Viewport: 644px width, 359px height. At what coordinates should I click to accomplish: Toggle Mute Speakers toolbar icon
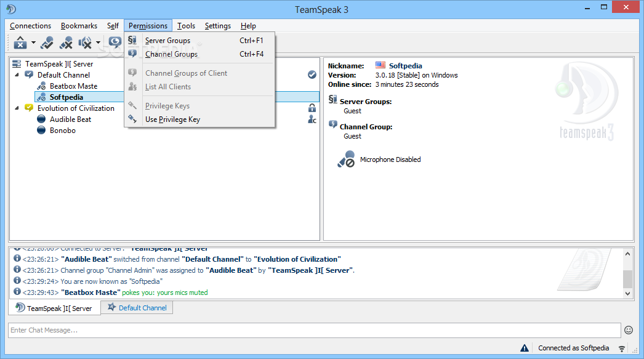pos(85,42)
